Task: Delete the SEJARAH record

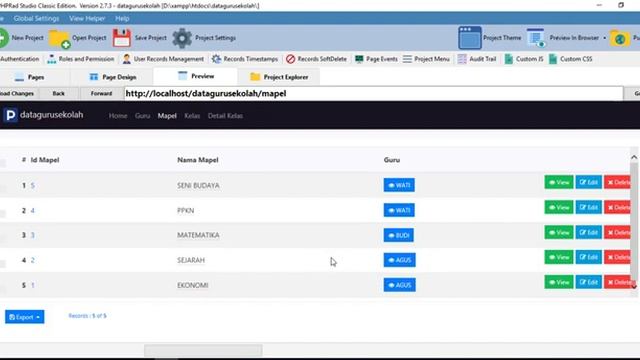Action: (x=618, y=257)
